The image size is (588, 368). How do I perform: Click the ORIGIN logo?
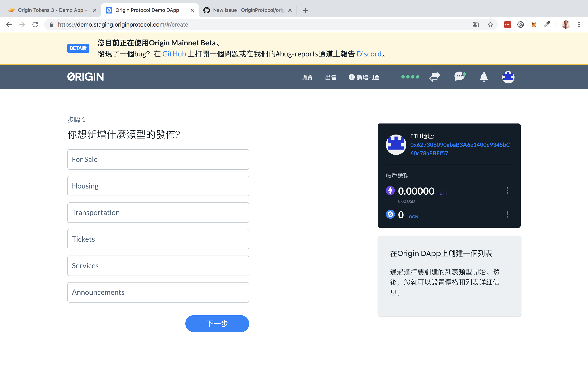pos(86,77)
